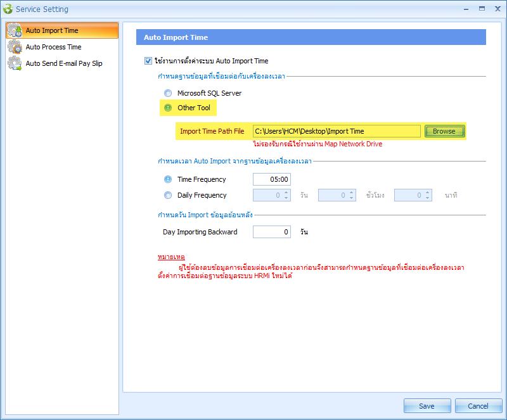Increase the Daily Frequency hours spinner
507x420 pixels.
pos(352,193)
